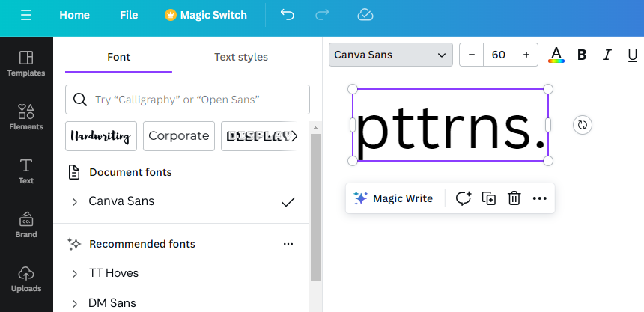
Task: Open the Text sidebar panel
Action: pos(26,171)
